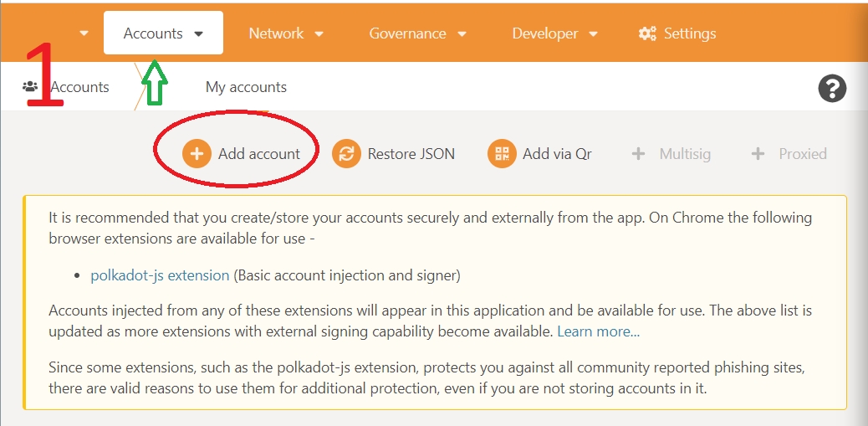The width and height of the screenshot is (868, 426).
Task: Click the people icon beside Accounts
Action: coord(30,86)
